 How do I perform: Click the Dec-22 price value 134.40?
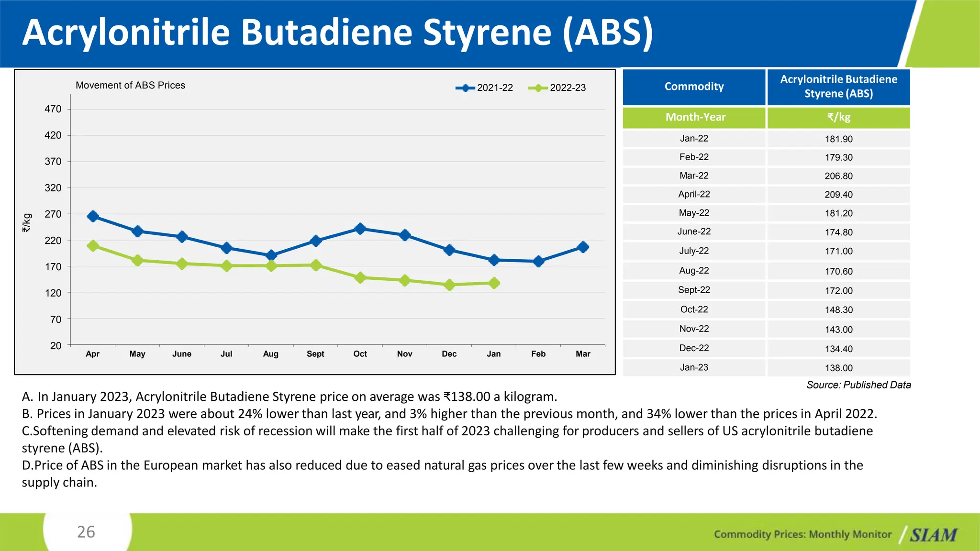(838, 349)
